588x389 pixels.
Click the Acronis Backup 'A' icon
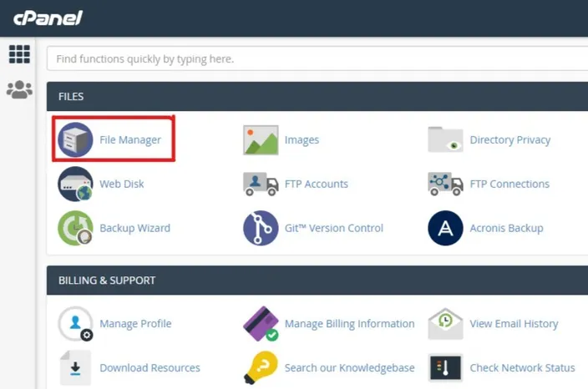pos(445,228)
